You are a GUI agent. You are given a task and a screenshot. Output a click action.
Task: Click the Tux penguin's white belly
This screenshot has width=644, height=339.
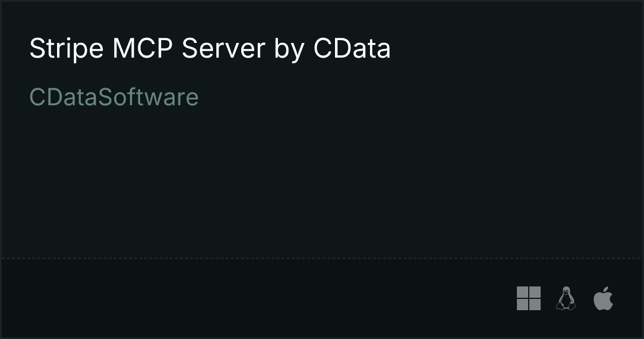pos(566,302)
